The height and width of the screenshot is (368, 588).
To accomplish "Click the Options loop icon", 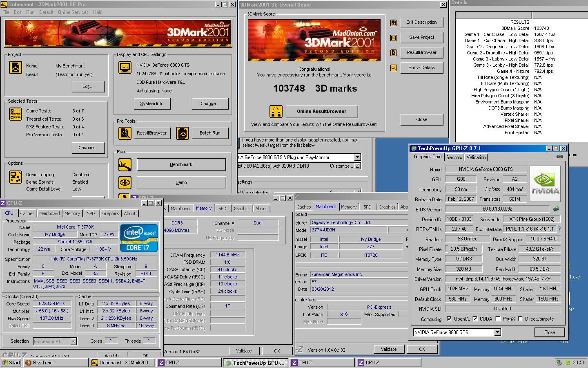I will pyautogui.click(x=16, y=177).
